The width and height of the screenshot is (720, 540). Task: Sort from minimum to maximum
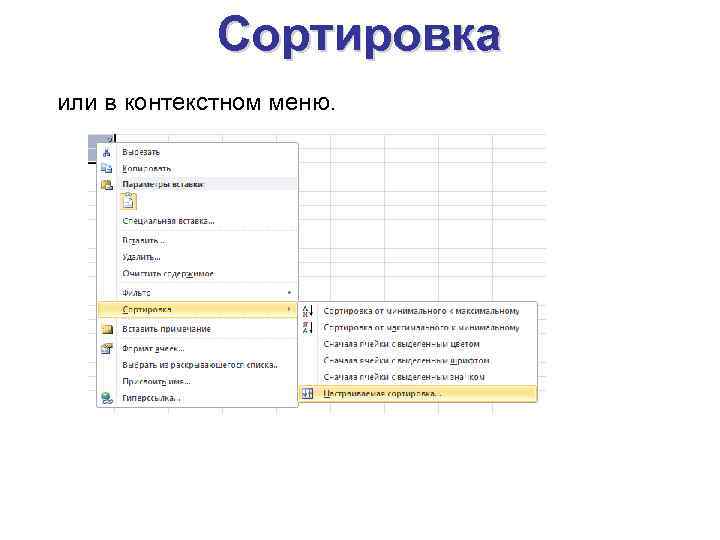pos(421,311)
